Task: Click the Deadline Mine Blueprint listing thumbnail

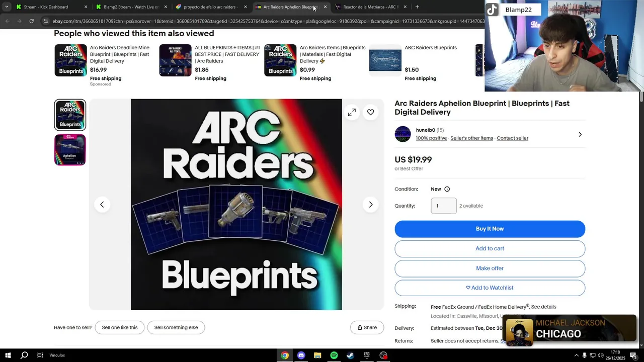Action: coord(70,60)
